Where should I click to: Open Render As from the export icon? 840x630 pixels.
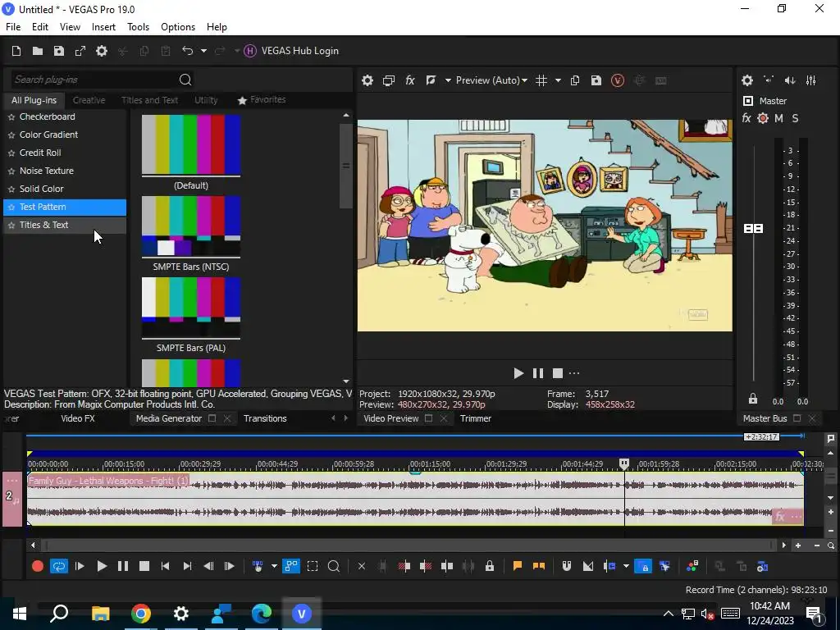click(80, 51)
